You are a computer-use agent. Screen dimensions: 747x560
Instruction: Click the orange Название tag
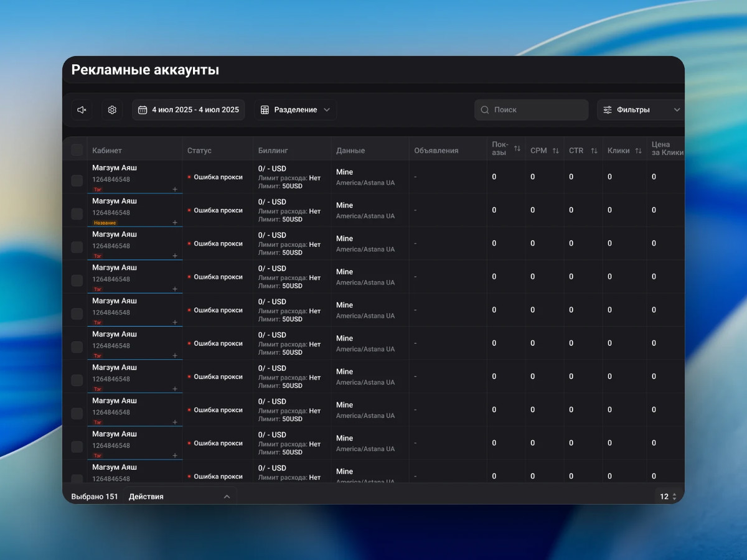tap(105, 223)
